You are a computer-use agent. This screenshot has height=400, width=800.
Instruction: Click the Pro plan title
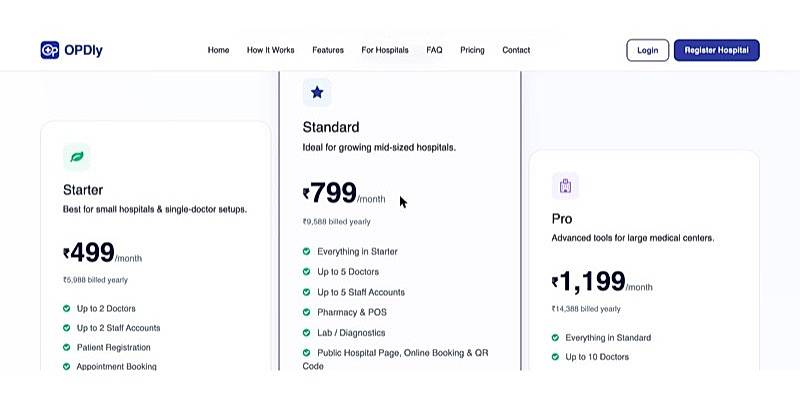(x=562, y=219)
